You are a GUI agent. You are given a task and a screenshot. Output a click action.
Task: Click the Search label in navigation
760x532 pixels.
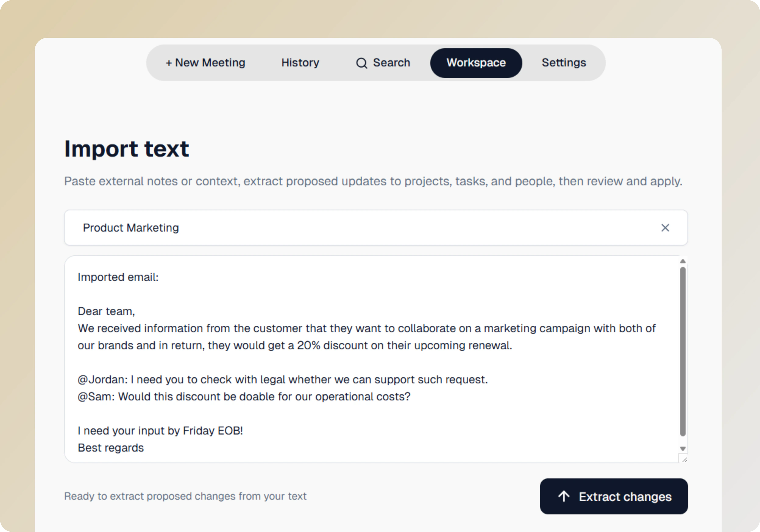coord(392,62)
